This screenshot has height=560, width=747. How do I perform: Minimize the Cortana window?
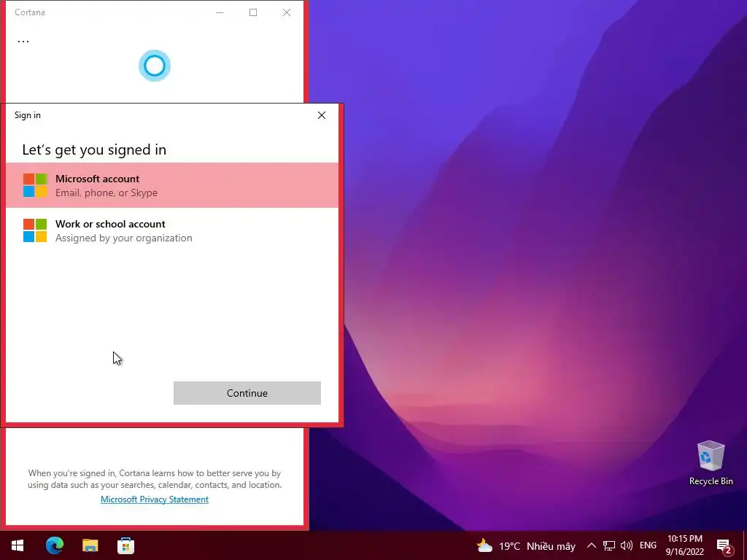pyautogui.click(x=220, y=12)
